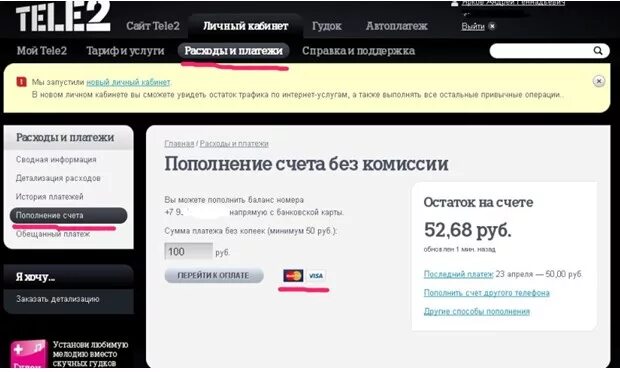
Task: Click the pink Гудок music promo icon
Action: pyautogui.click(x=28, y=354)
